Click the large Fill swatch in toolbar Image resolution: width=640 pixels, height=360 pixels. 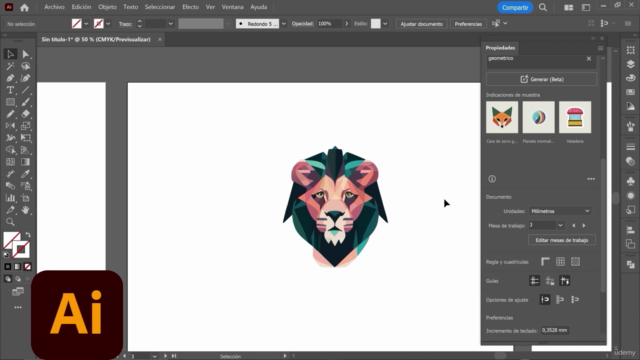pos(12,240)
